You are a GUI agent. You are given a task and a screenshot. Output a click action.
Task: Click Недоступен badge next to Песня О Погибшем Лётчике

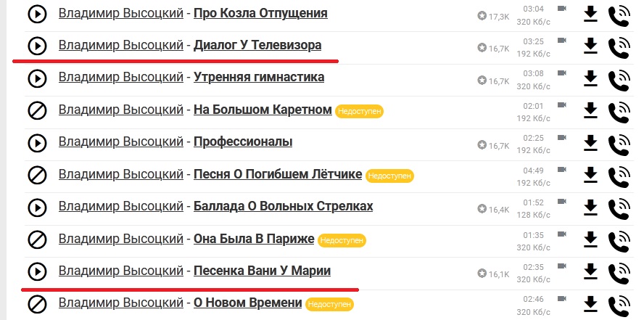coord(389,176)
